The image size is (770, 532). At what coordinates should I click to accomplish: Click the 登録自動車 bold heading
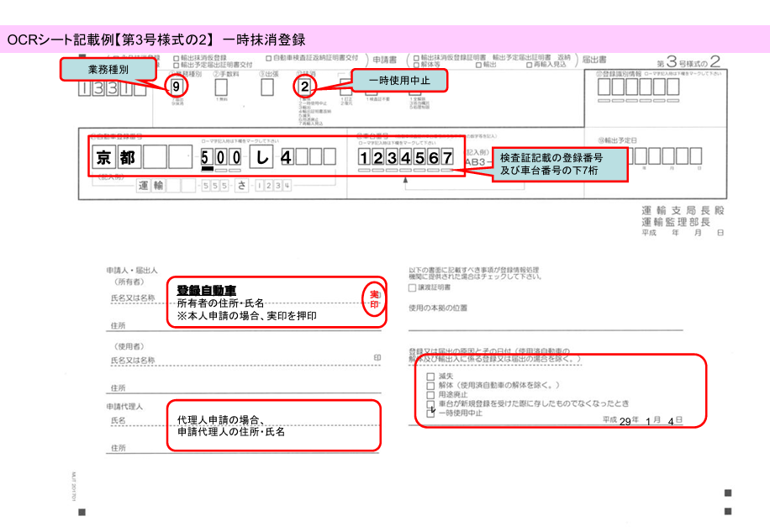click(x=206, y=291)
